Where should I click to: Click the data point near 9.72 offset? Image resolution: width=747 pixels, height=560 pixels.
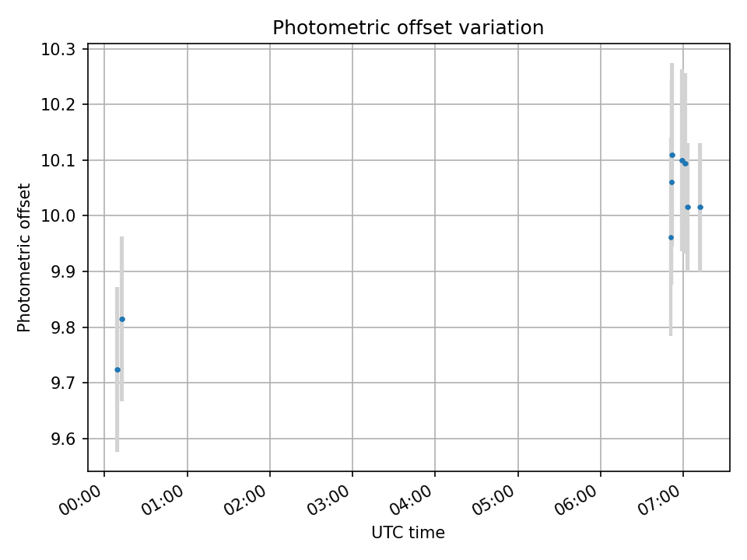[117, 370]
